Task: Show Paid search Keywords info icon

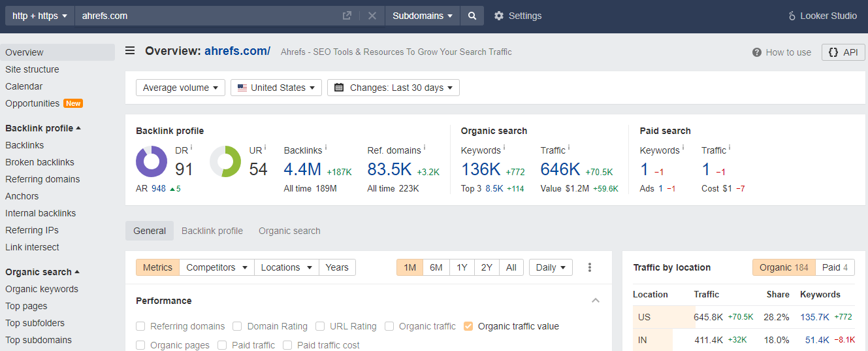Action: point(683,148)
